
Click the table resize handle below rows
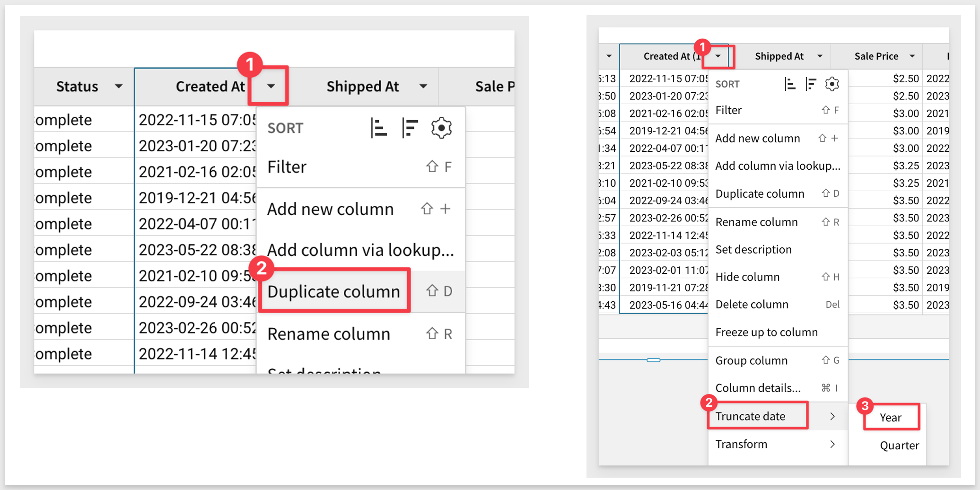(x=653, y=360)
